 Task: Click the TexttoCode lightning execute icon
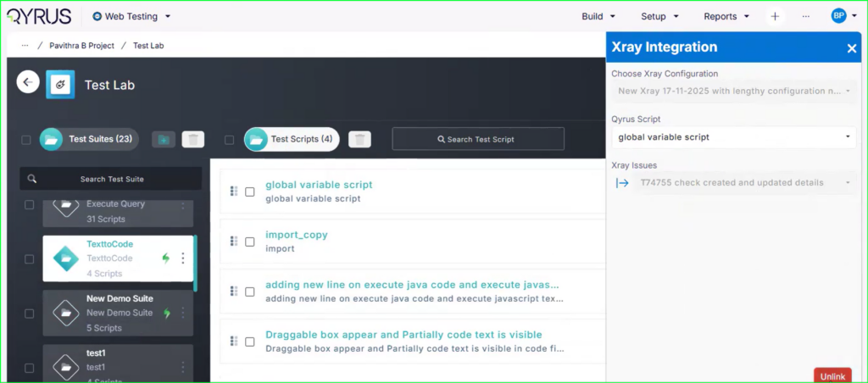tap(165, 258)
